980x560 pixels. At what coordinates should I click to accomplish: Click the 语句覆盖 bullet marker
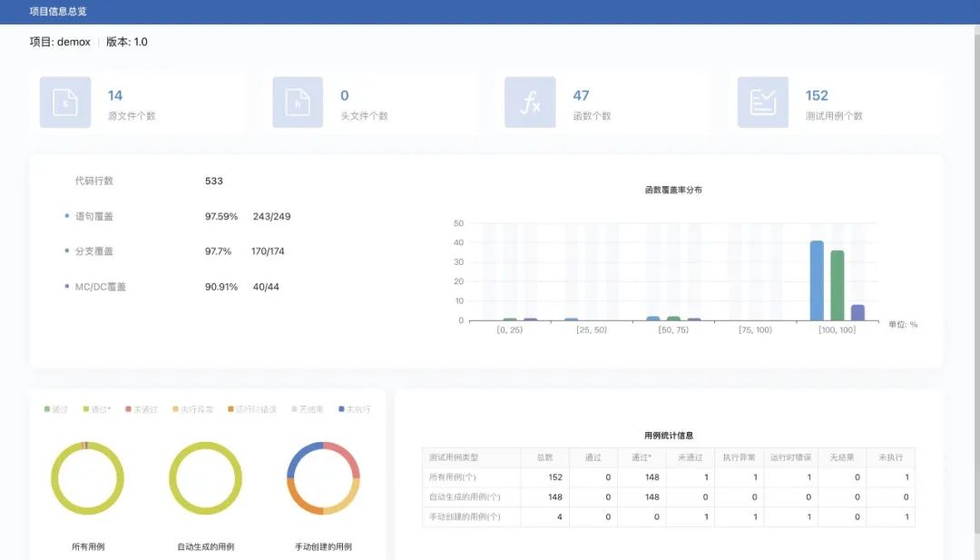point(67,217)
